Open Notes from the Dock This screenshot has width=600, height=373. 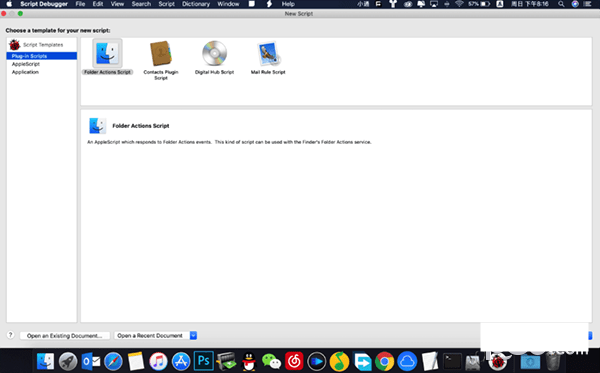coord(136,361)
